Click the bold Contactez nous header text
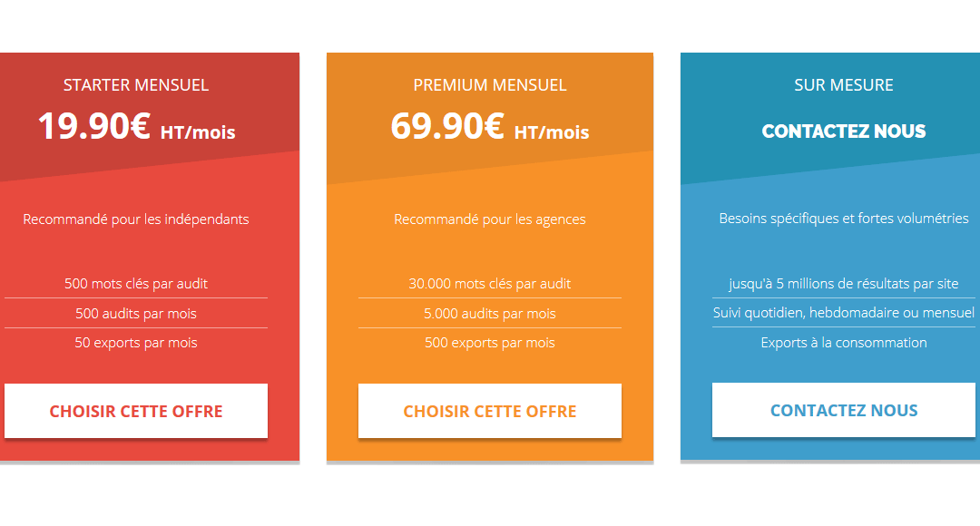Screen dimensions: 980x526 click(844, 131)
